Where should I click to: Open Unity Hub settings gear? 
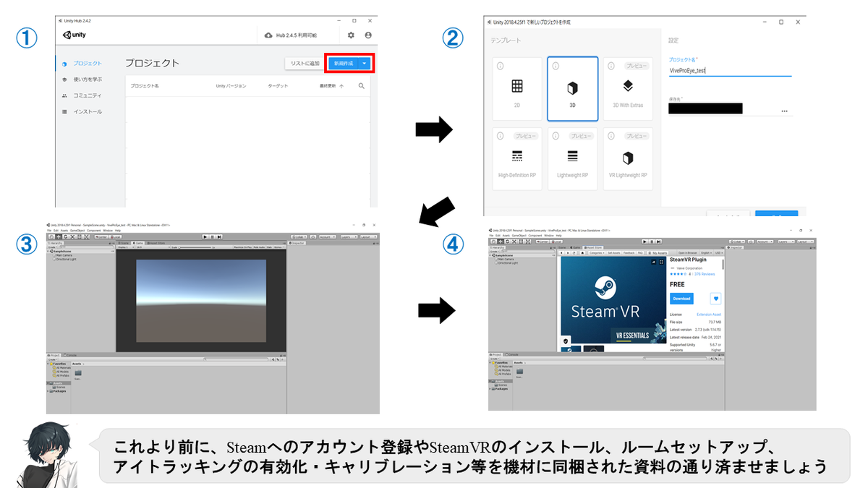[x=351, y=35]
